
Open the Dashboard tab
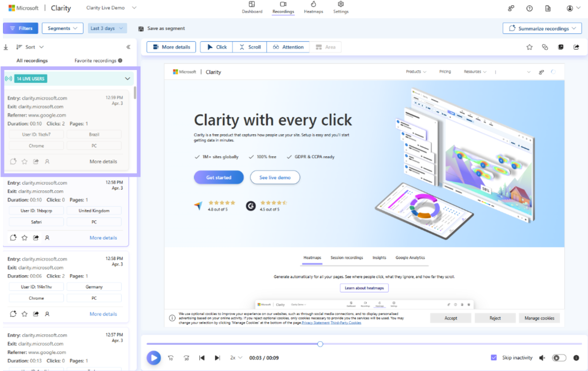(x=252, y=7)
